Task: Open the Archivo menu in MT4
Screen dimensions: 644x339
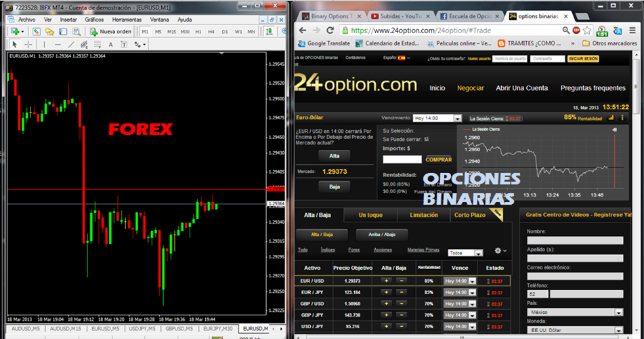Action: pos(26,20)
